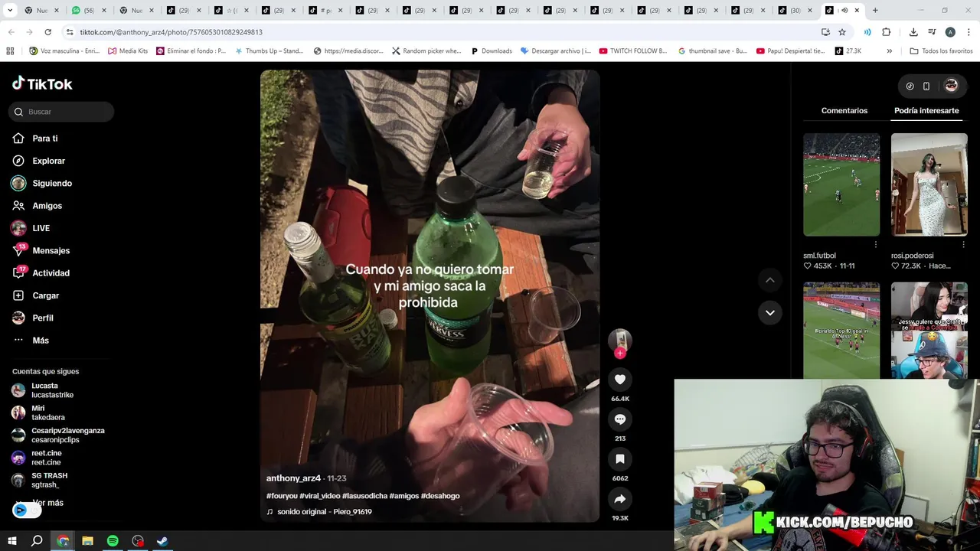Open Miri takedaera account

tap(47, 413)
